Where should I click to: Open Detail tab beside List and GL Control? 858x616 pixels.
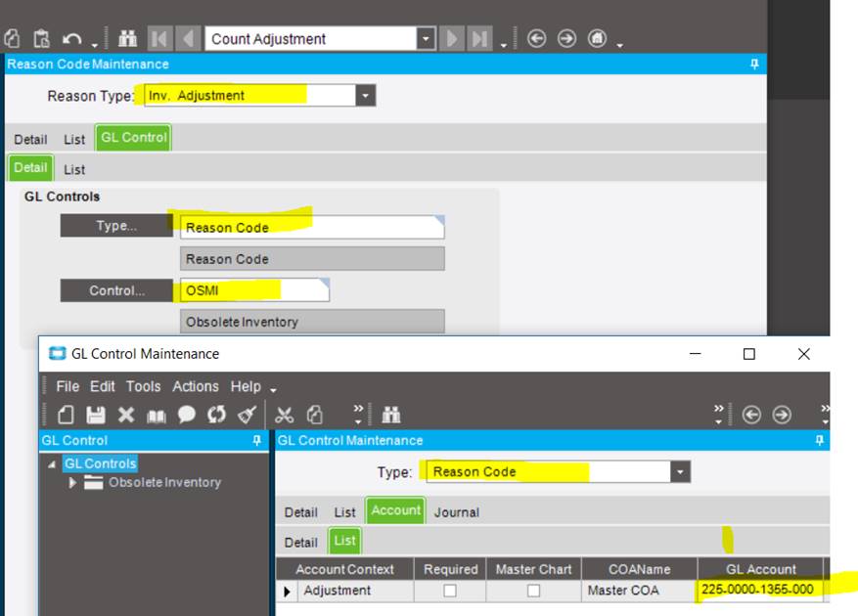(x=30, y=140)
